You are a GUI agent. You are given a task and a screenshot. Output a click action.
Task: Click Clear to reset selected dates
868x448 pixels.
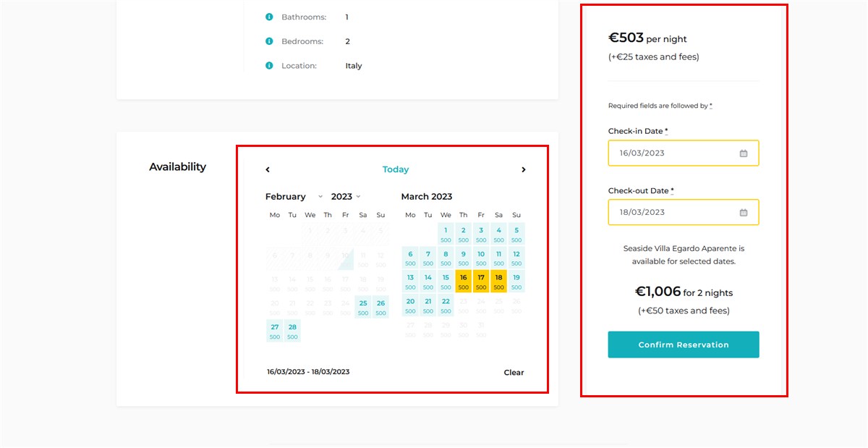pos(514,372)
